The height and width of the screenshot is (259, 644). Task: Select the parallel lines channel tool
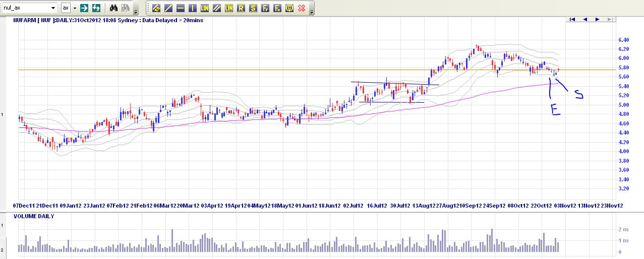click(216, 8)
